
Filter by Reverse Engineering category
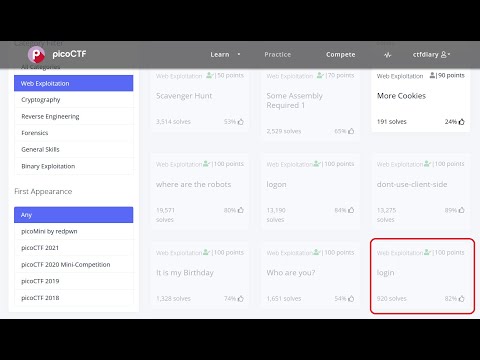click(x=73, y=116)
